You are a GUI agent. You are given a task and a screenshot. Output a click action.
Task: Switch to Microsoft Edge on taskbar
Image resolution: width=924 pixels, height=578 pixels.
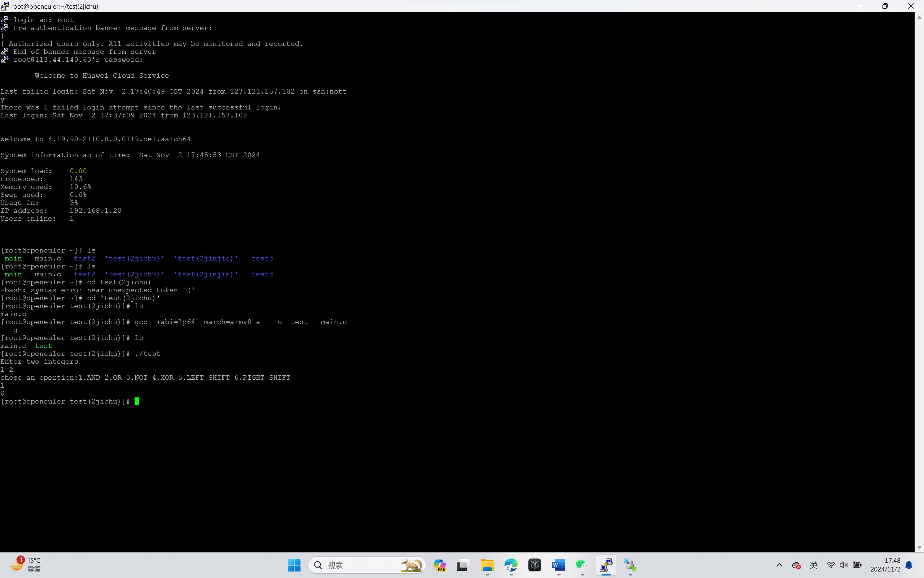pyautogui.click(x=511, y=565)
